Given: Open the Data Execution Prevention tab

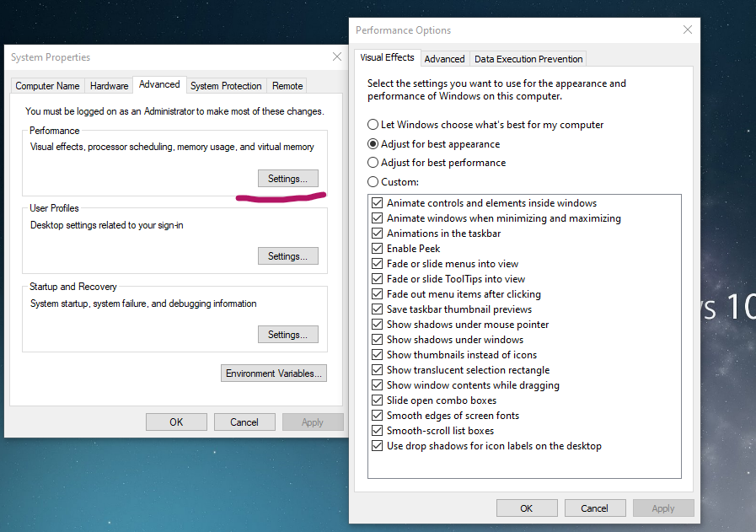Looking at the screenshot, I should (x=528, y=59).
